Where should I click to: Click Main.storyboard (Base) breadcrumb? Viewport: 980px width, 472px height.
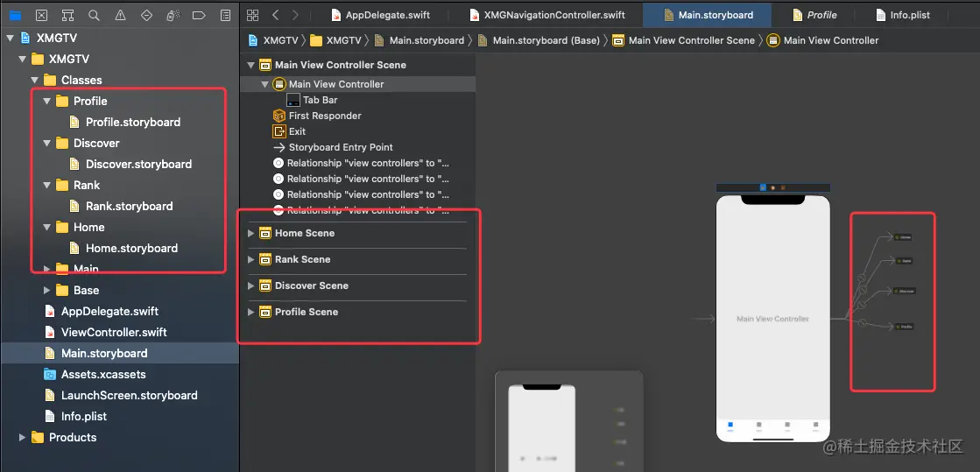539,40
